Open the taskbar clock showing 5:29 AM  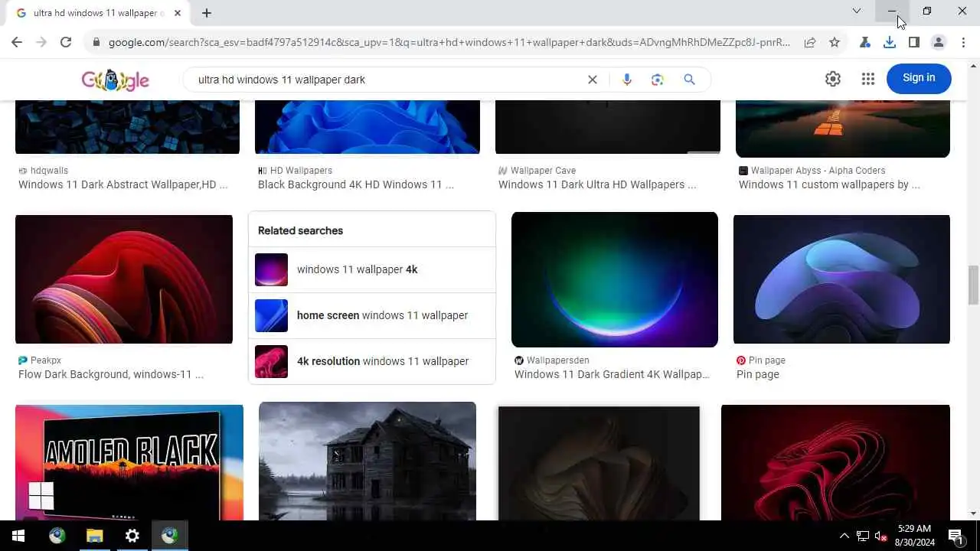click(914, 536)
